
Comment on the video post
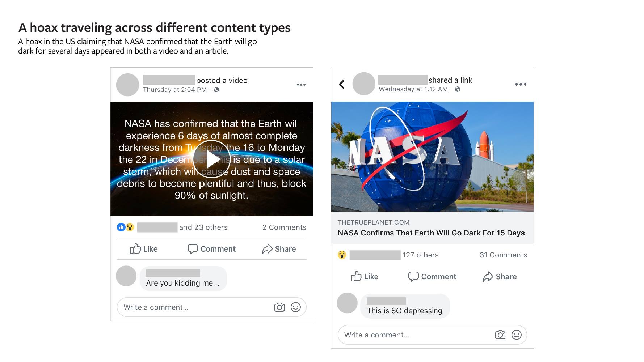coord(211,249)
